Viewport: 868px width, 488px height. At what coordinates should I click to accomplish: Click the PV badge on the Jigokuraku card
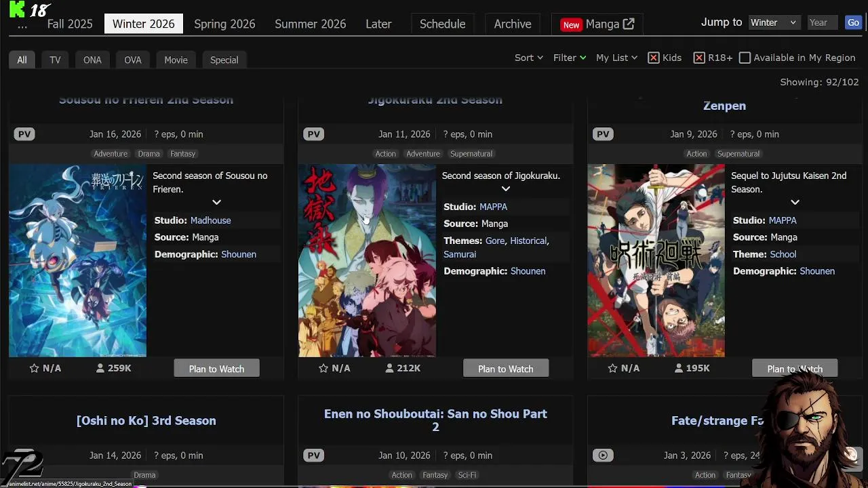313,134
